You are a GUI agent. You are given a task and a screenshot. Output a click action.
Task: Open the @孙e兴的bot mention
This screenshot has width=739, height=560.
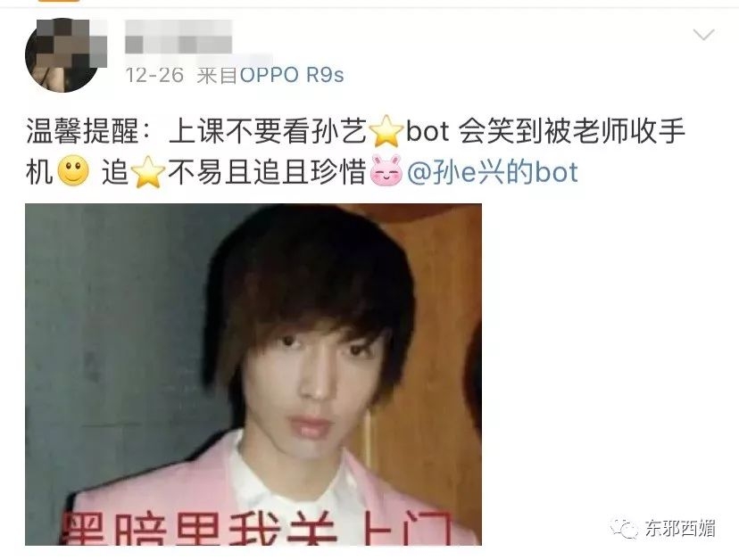[493, 171]
